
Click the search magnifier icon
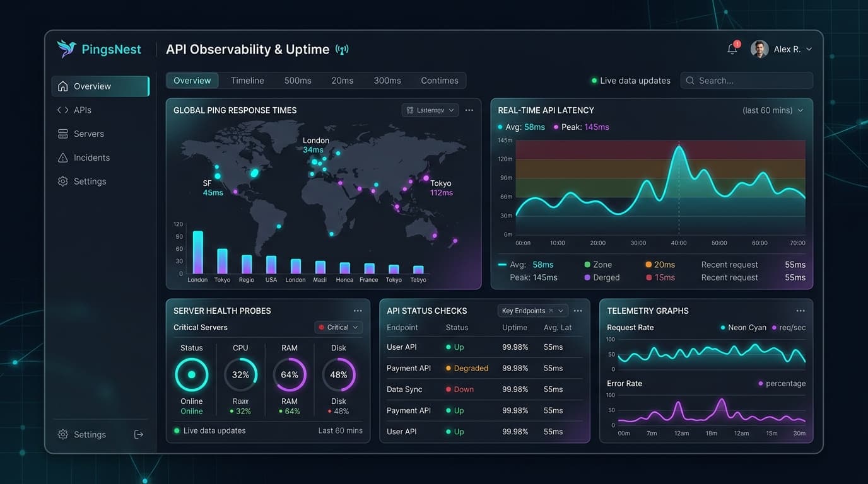click(690, 81)
